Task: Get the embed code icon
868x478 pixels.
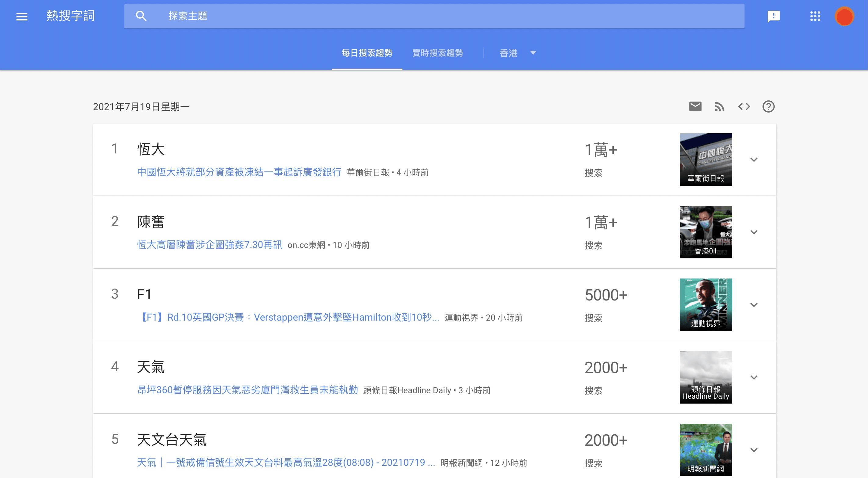Action: point(744,106)
